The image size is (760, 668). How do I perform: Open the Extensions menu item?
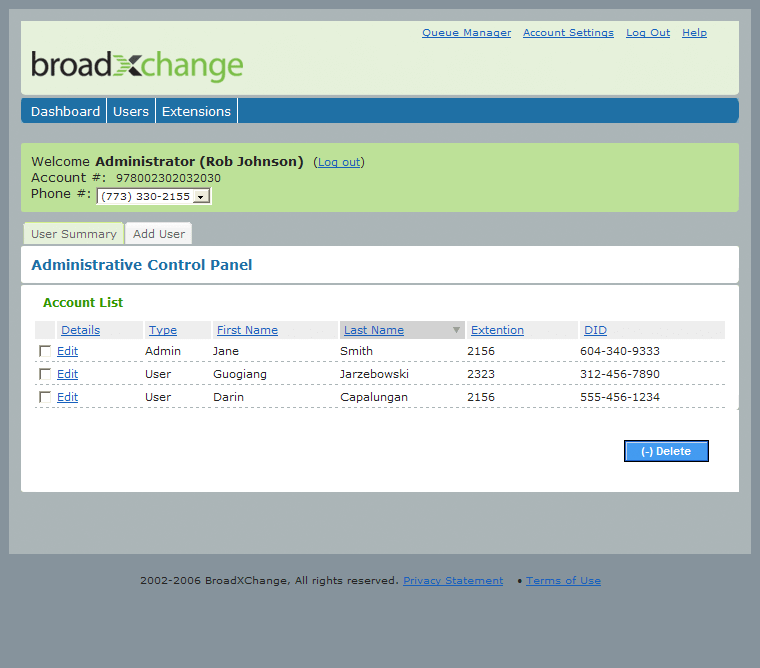196,111
